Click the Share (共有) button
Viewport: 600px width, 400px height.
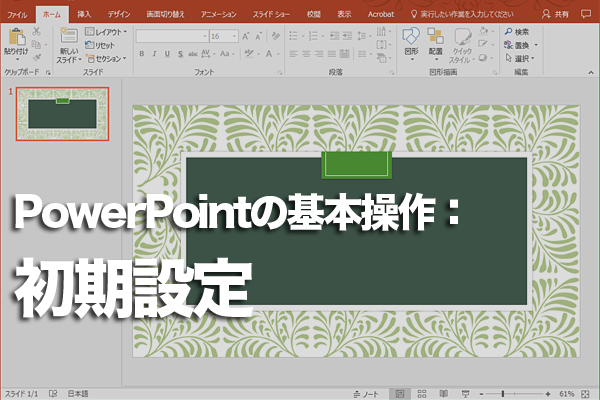coord(555,14)
